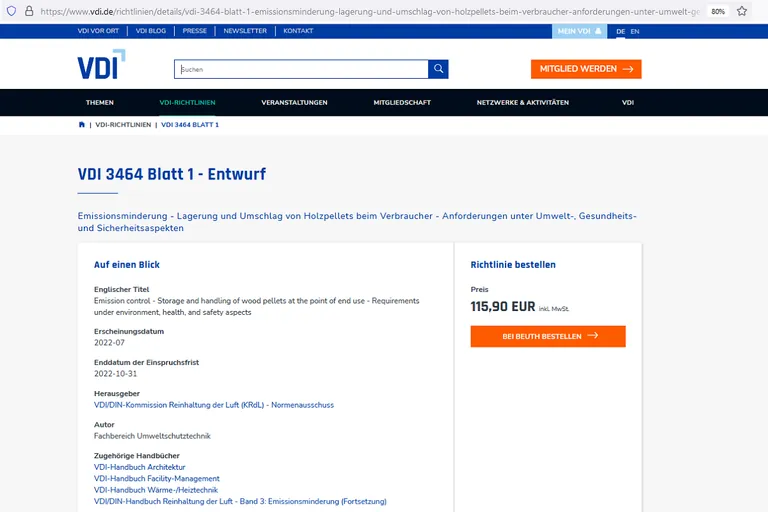The height and width of the screenshot is (512, 768).
Task: Bookmark this page with the star icon
Action: pos(742,11)
